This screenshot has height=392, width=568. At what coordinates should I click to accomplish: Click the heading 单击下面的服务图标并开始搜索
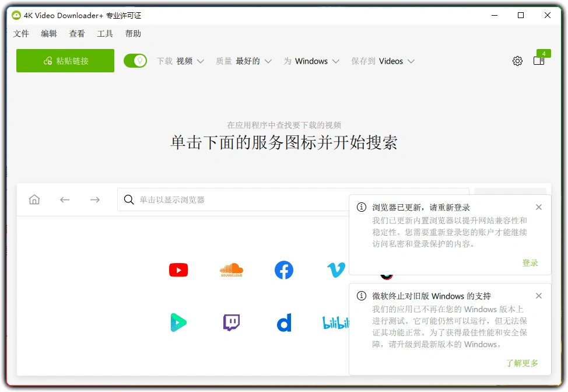(x=284, y=142)
